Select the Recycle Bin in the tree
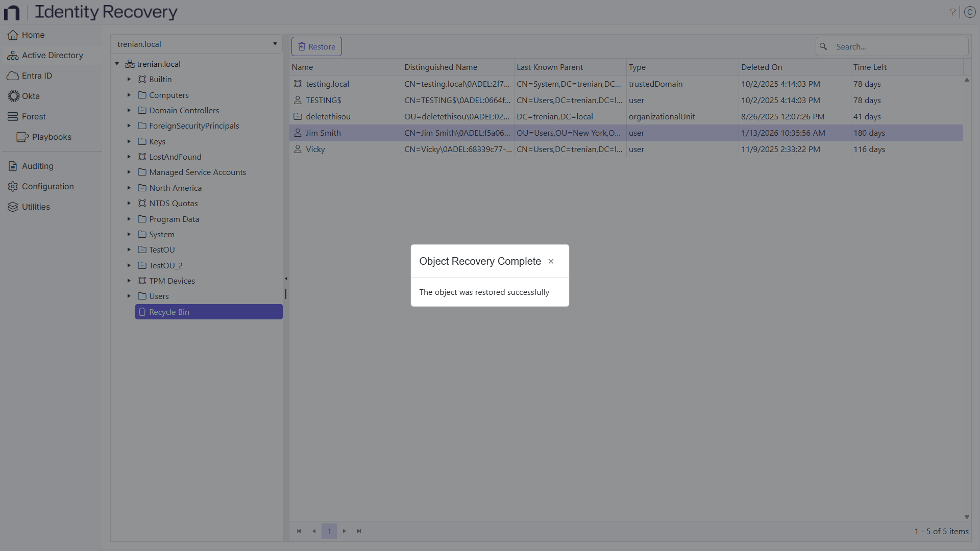Image resolution: width=980 pixels, height=551 pixels. (168, 312)
